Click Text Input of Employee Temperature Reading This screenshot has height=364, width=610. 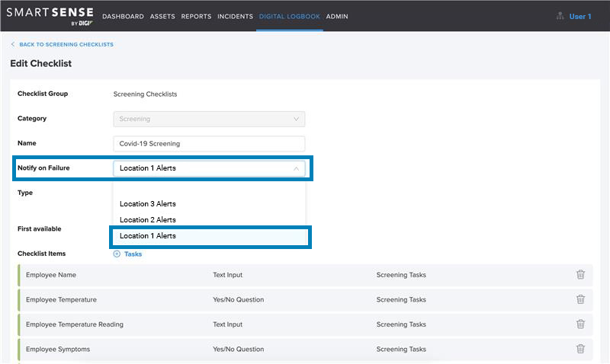[227, 324]
